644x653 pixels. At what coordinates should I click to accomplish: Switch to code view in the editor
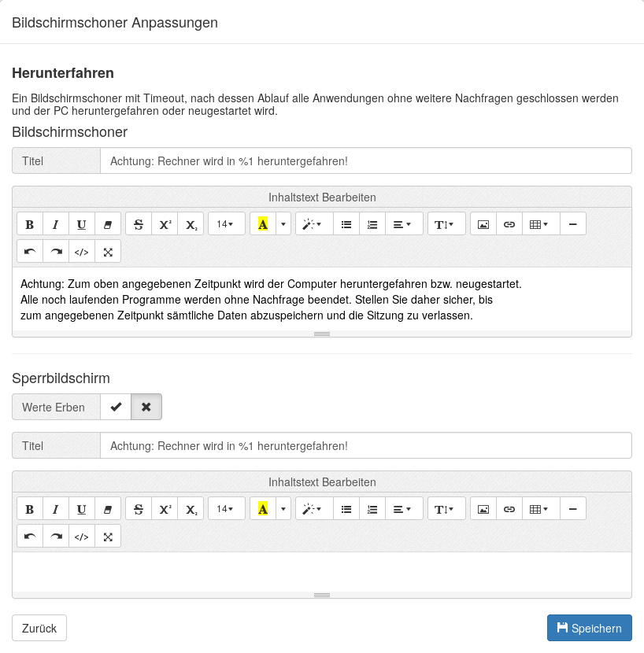pos(81,251)
